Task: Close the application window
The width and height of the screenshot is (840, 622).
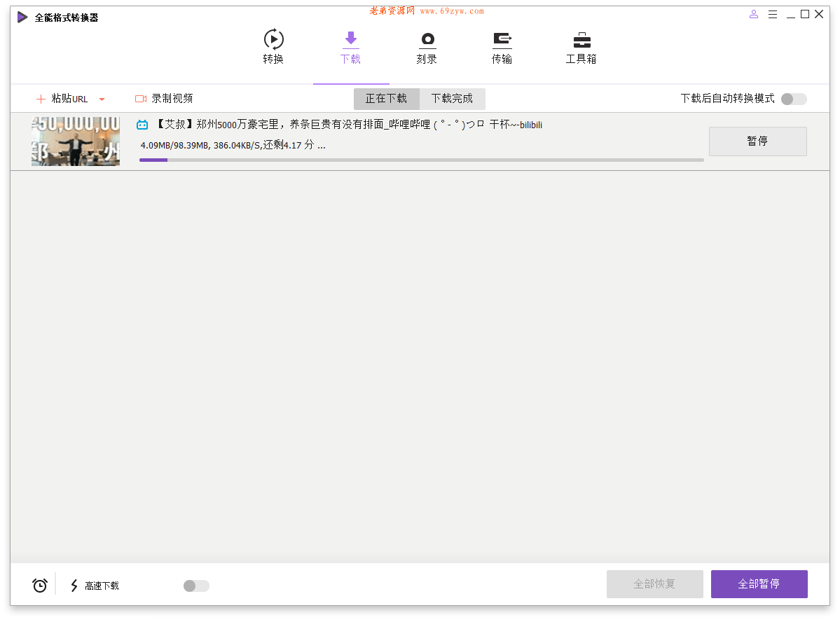Action: (819, 15)
